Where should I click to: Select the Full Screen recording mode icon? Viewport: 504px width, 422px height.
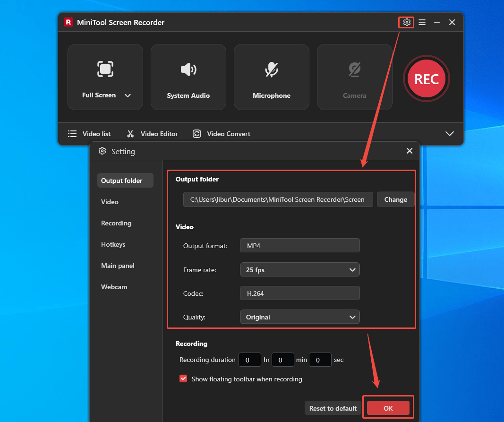[105, 69]
